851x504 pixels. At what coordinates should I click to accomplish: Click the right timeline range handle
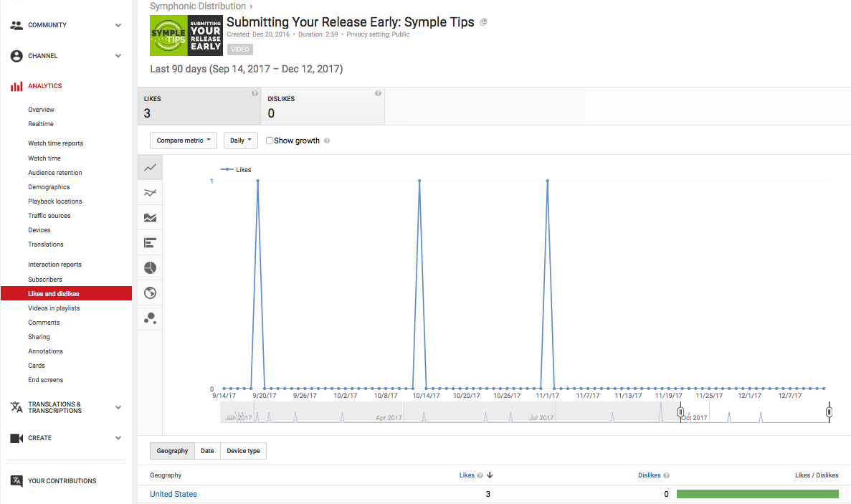829,412
